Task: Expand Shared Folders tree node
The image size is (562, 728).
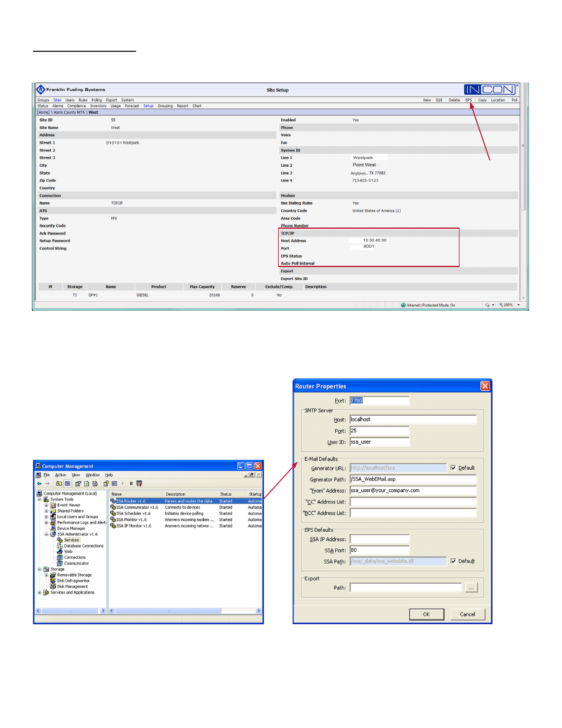Action: tap(47, 511)
